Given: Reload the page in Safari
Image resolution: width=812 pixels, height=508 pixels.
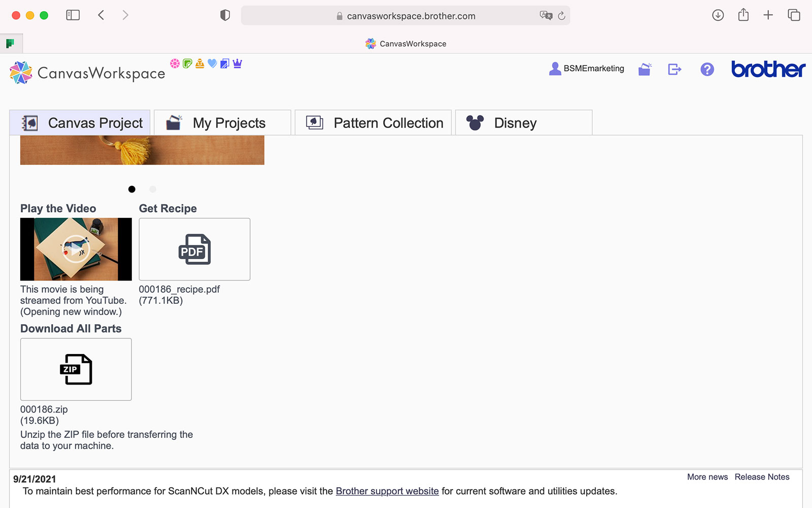Looking at the screenshot, I should tap(561, 16).
